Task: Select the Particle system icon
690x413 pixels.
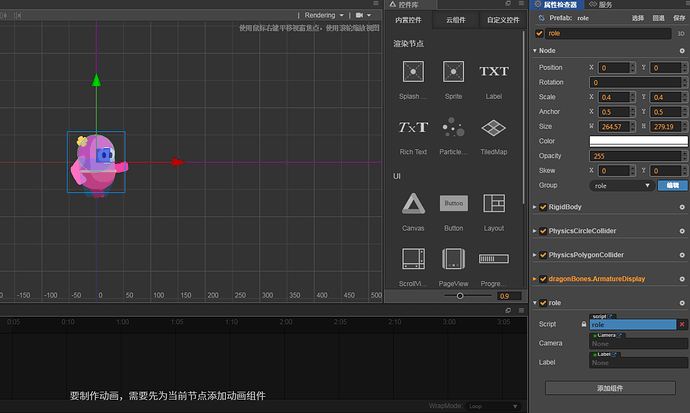Action: (453, 128)
